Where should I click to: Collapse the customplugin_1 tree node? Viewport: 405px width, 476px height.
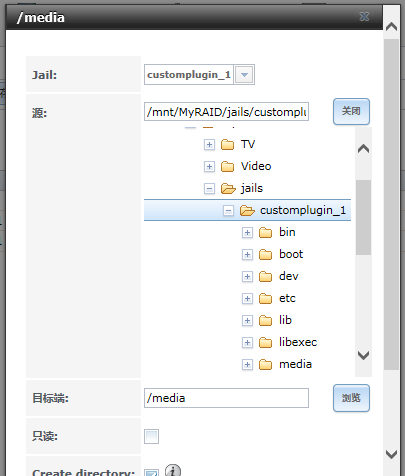pos(228,211)
